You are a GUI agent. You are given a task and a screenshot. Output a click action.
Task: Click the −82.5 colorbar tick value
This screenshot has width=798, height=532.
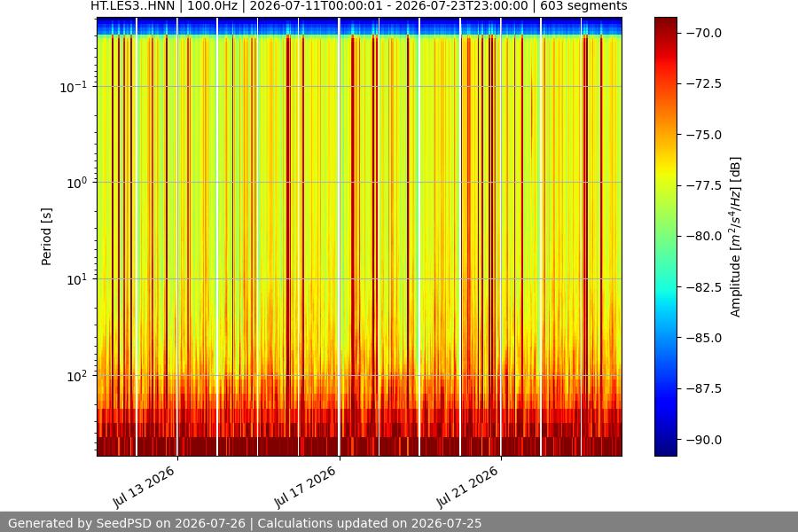704,287
